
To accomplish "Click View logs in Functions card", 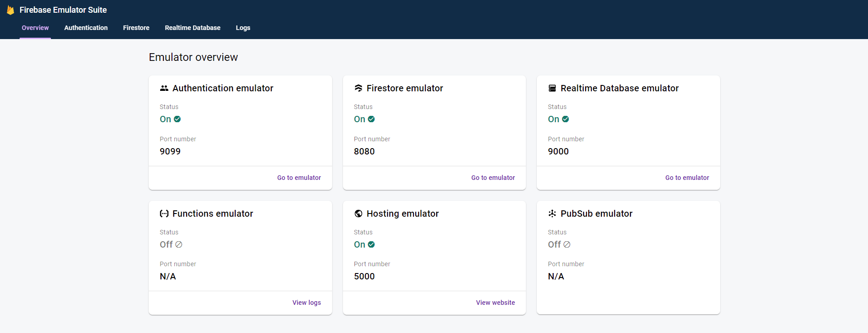I will point(307,303).
